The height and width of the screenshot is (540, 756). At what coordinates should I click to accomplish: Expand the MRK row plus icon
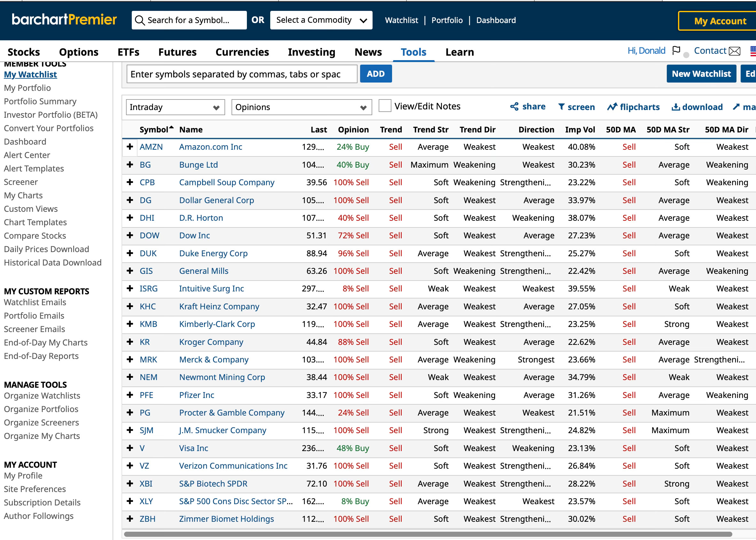coord(130,360)
